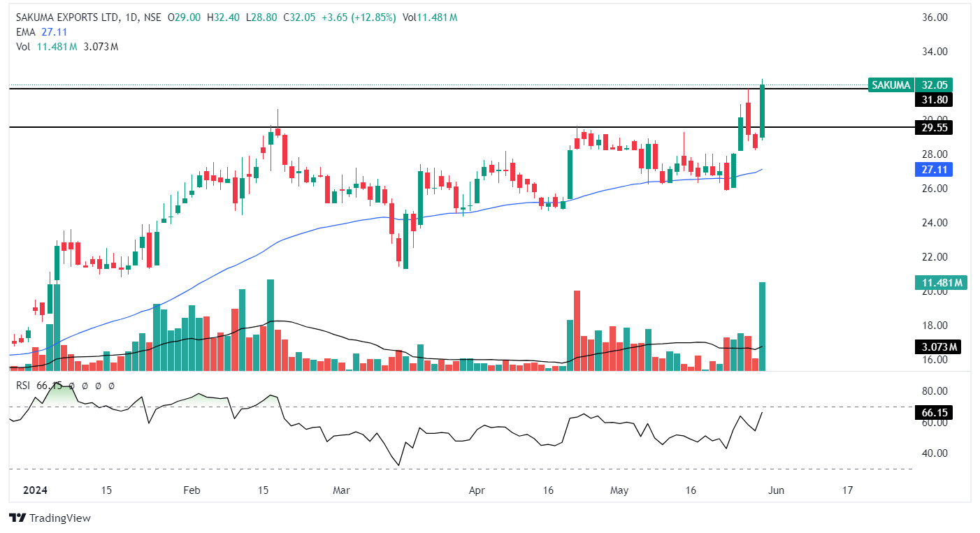Select the SAKUMA symbol tag on price axis
This screenshot has width=980, height=533.
point(891,85)
